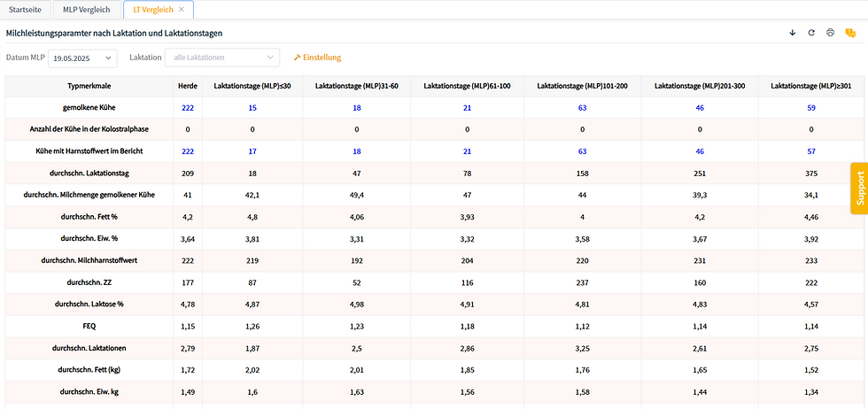
Task: Open the Einstellung settings link
Action: pos(317,58)
